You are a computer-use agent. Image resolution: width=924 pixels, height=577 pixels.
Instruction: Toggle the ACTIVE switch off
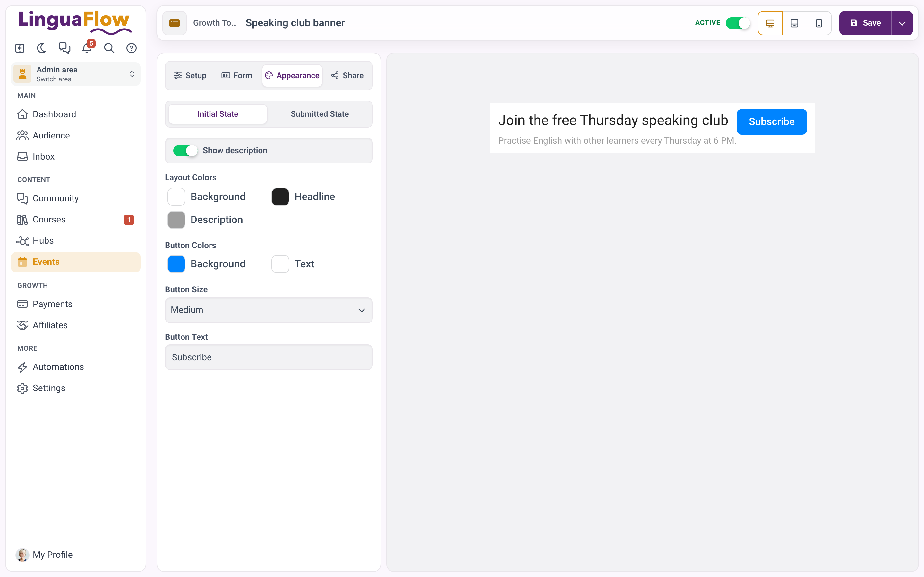738,23
